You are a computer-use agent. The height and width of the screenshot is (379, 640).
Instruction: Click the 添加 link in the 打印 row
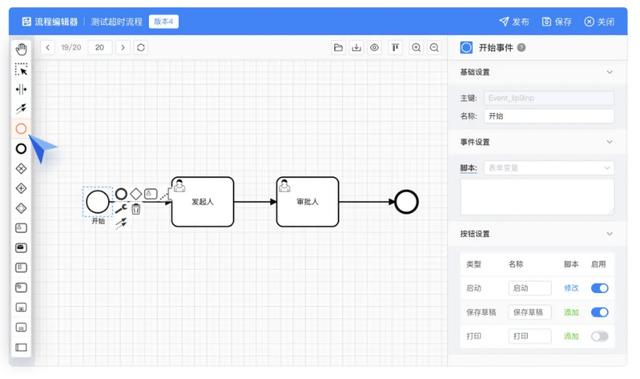pos(571,336)
